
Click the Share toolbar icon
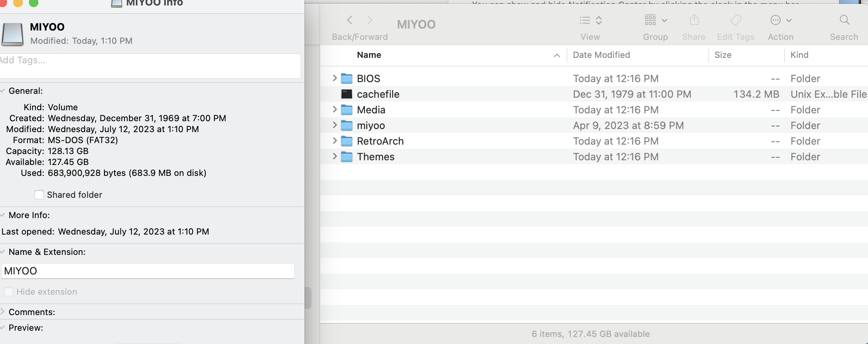[x=694, y=20]
